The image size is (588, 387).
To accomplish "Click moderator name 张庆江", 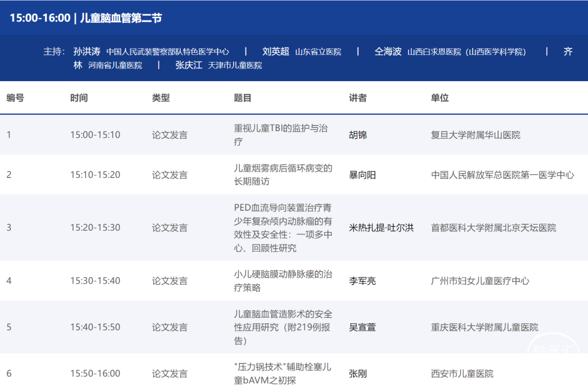I will [188, 65].
